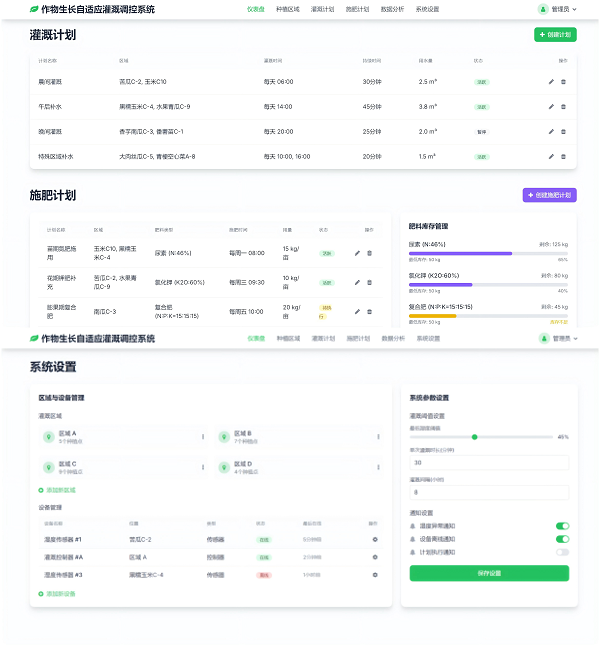Click the green 创建计划 button
Image resolution: width=600 pixels, height=646 pixels.
(555, 34)
